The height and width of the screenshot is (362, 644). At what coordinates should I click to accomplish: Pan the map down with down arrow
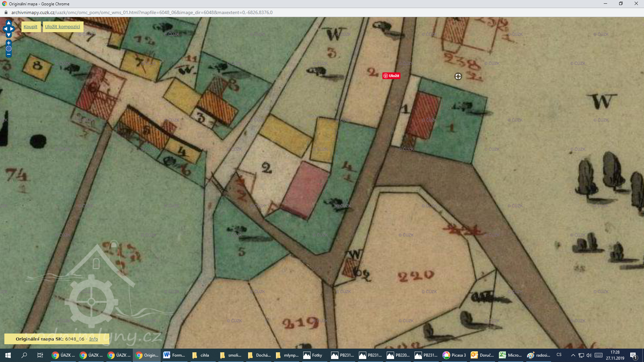pyautogui.click(x=9, y=35)
